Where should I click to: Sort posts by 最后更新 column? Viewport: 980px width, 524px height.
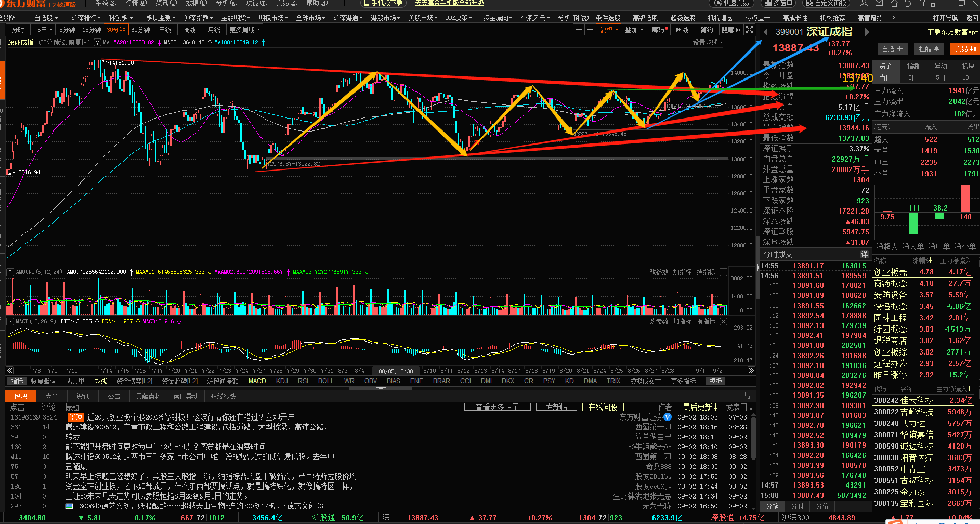click(700, 407)
